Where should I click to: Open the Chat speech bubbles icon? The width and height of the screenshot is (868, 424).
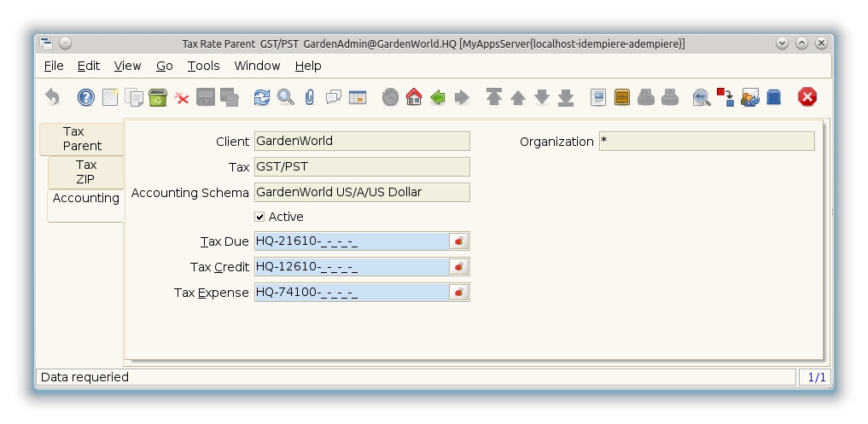[x=334, y=97]
